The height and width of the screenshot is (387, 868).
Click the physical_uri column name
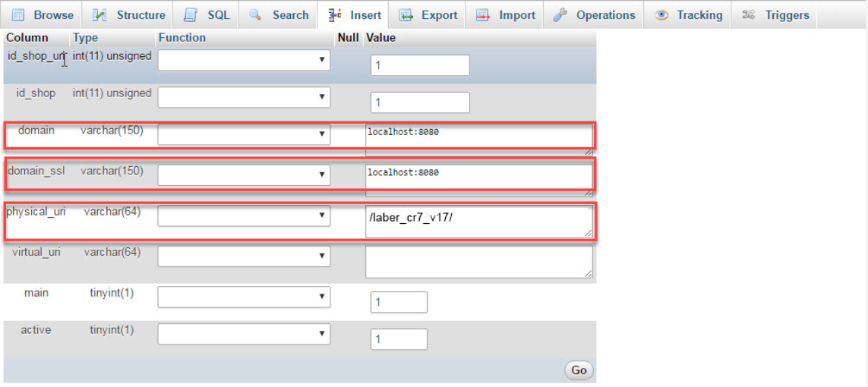coord(36,211)
